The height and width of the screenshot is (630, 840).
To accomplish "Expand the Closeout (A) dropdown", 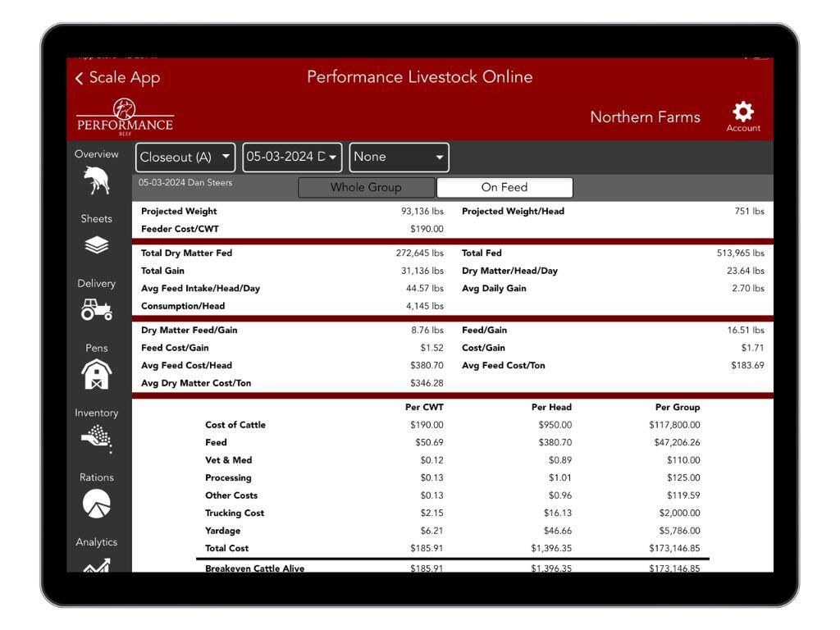I will point(185,157).
